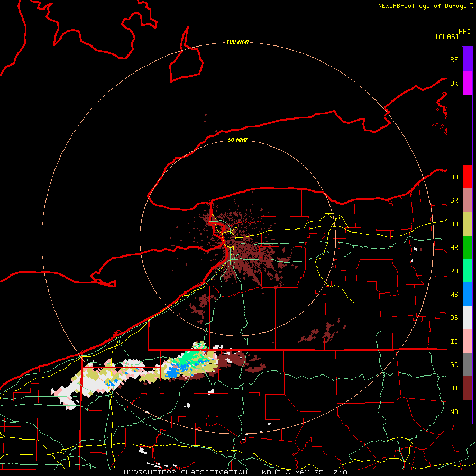476x476 pixels.
Task: Click the 100 NMI range ring label
Action: pyautogui.click(x=237, y=42)
